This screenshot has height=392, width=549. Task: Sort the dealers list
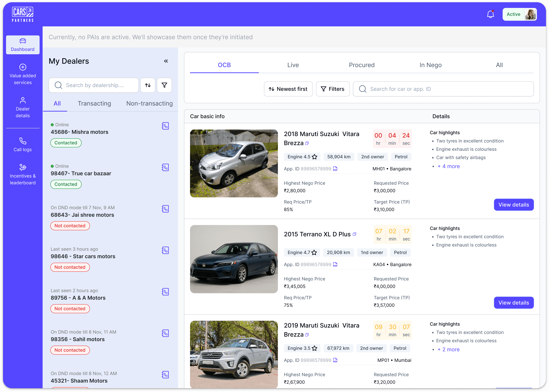click(148, 85)
